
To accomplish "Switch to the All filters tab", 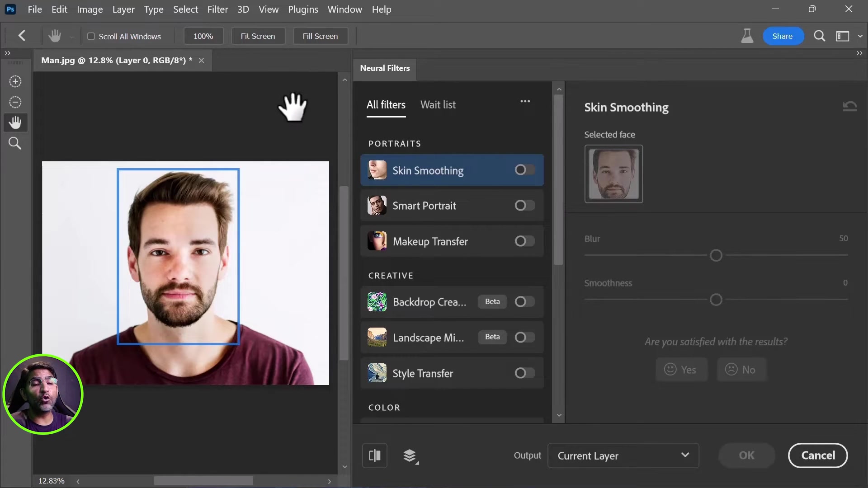I will [386, 105].
